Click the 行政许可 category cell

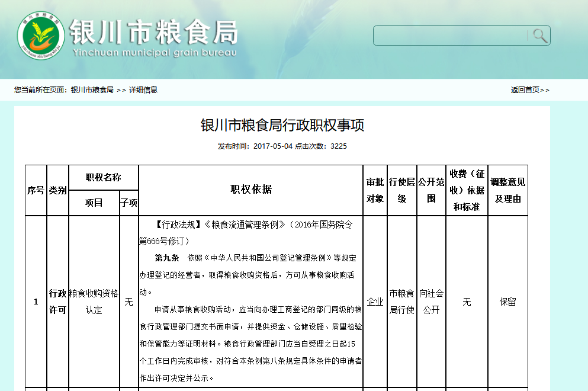[x=58, y=302]
